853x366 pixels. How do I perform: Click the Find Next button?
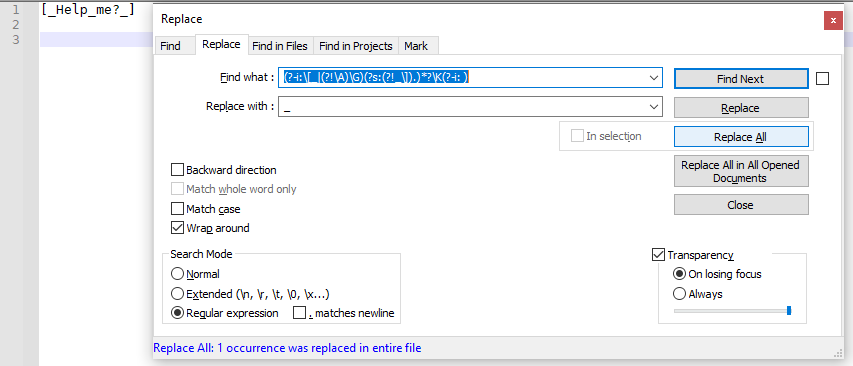coord(741,79)
